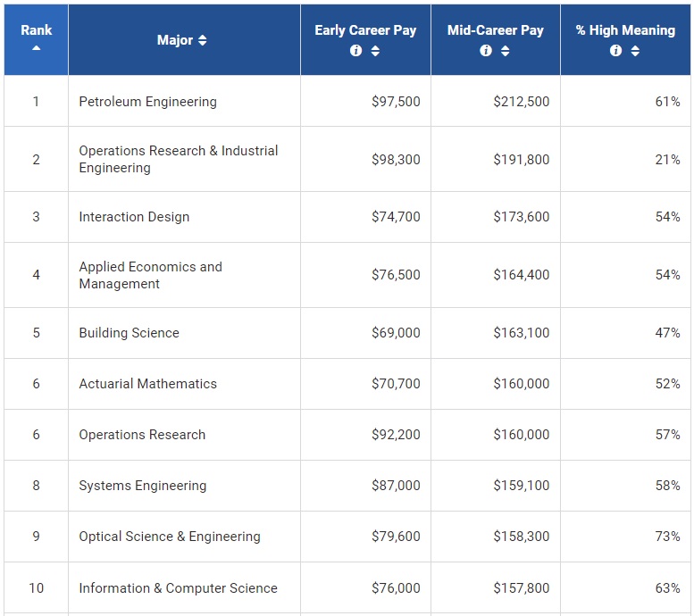Sort by Mid-Career Pay using the arrows icon
Image resolution: width=694 pixels, height=616 pixels.
point(506,51)
